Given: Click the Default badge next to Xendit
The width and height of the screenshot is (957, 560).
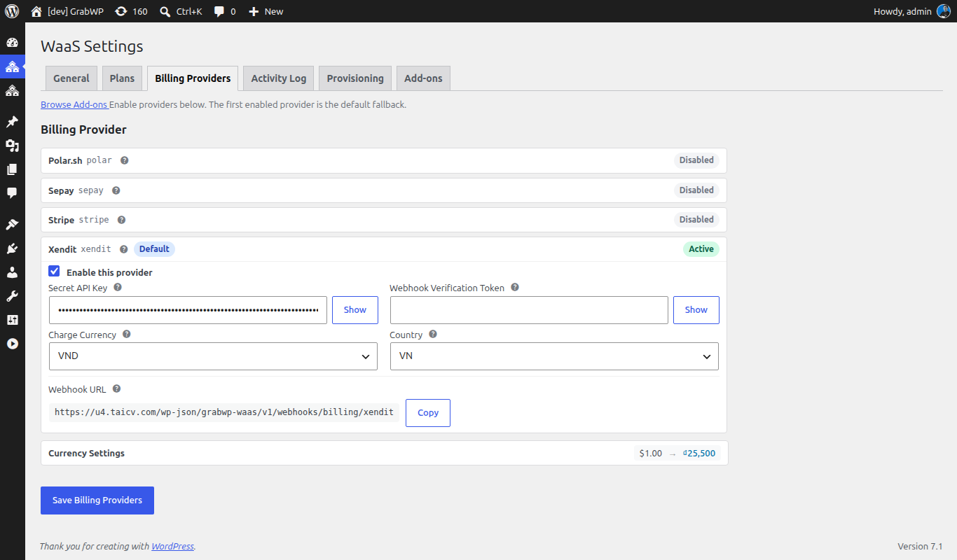Looking at the screenshot, I should [154, 249].
